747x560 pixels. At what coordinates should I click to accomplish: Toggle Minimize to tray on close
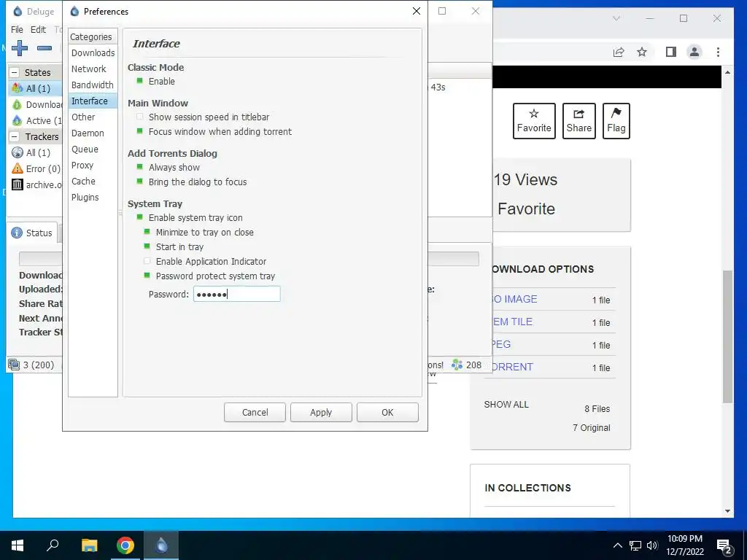point(147,232)
